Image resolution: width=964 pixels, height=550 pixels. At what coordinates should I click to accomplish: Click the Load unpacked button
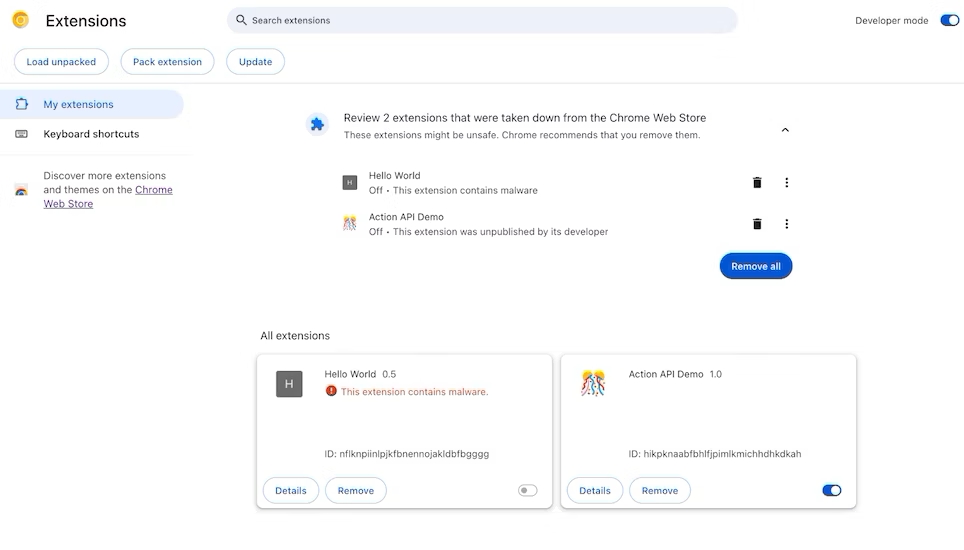point(61,62)
